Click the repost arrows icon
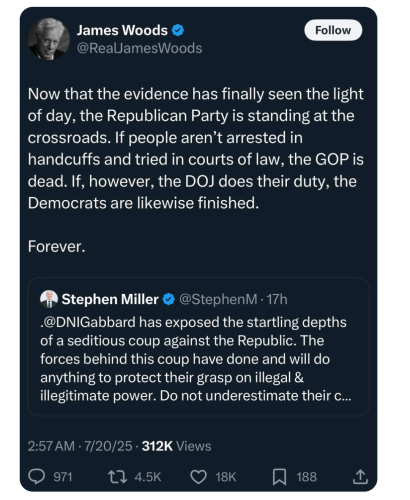The width and height of the screenshot is (410, 500). point(117,477)
